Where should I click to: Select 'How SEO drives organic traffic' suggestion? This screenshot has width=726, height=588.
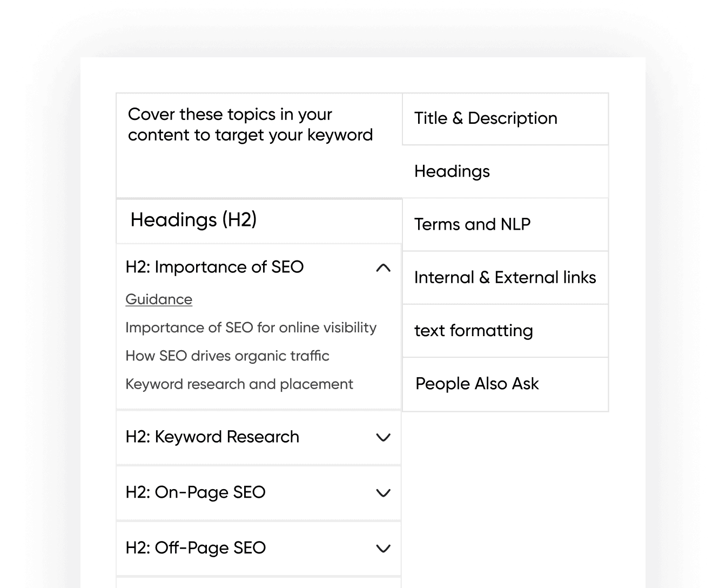pos(227,356)
